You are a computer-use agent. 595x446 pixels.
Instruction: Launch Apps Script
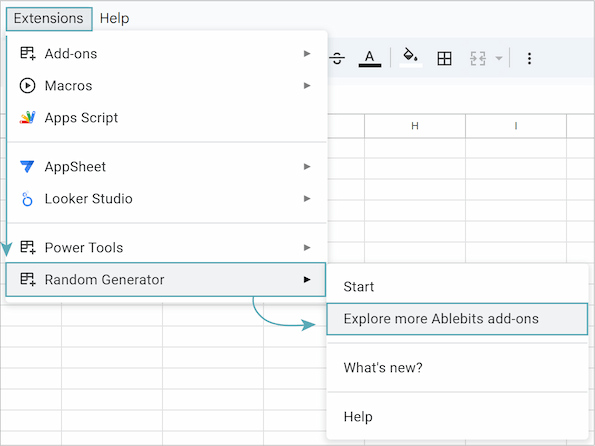(167, 118)
